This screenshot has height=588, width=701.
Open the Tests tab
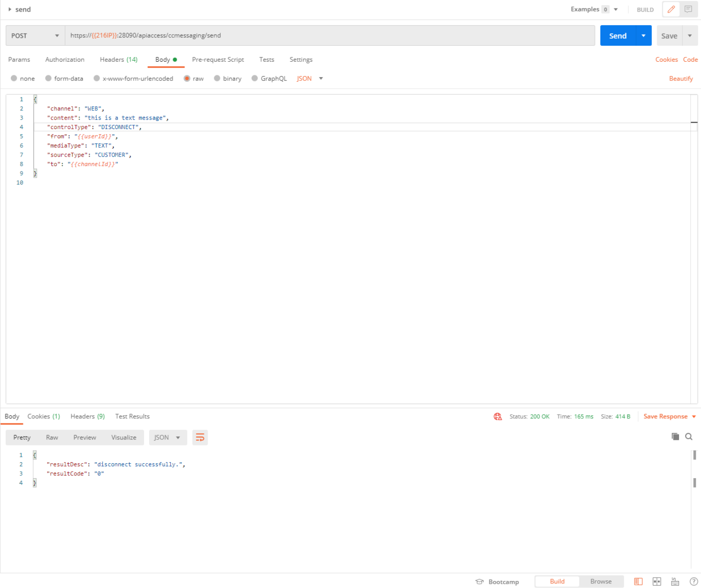[x=267, y=59]
